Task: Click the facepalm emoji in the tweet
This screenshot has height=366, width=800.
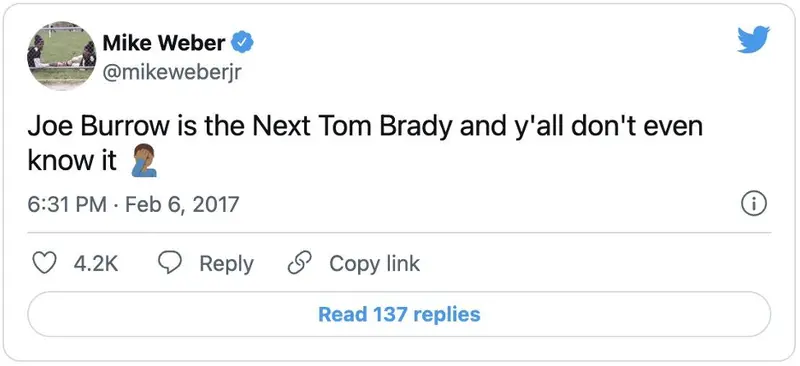Action: 143,160
